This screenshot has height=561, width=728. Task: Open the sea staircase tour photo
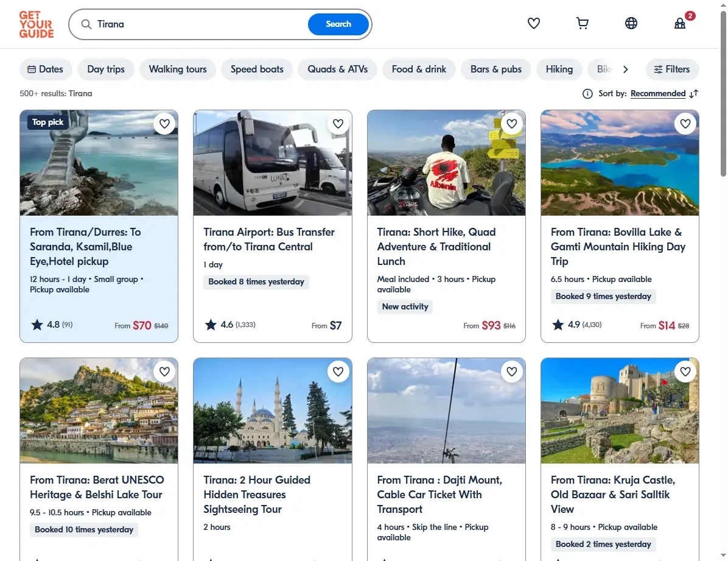pyautogui.click(x=99, y=163)
